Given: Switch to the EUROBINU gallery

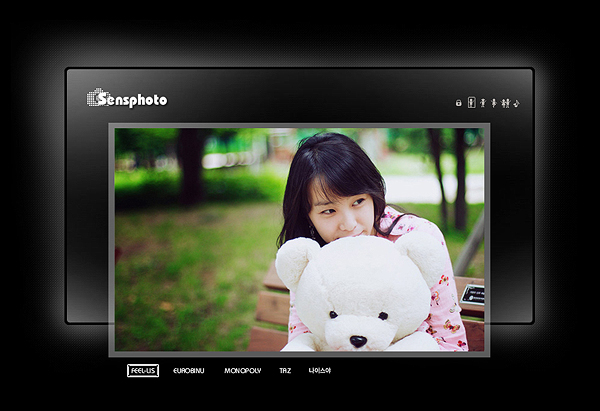Looking at the screenshot, I should pyautogui.click(x=188, y=370).
